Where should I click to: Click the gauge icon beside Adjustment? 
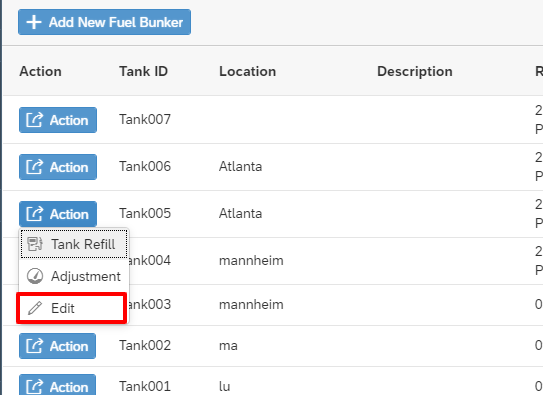35,276
